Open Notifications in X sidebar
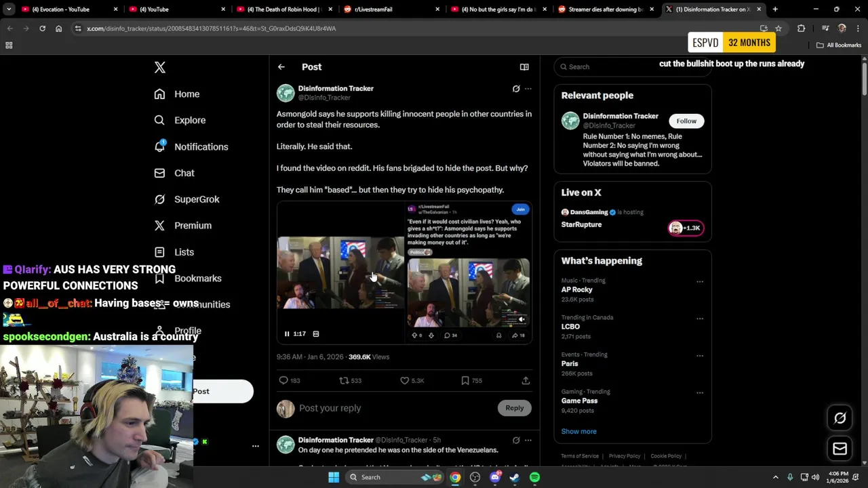This screenshot has height=488, width=868. (x=191, y=146)
